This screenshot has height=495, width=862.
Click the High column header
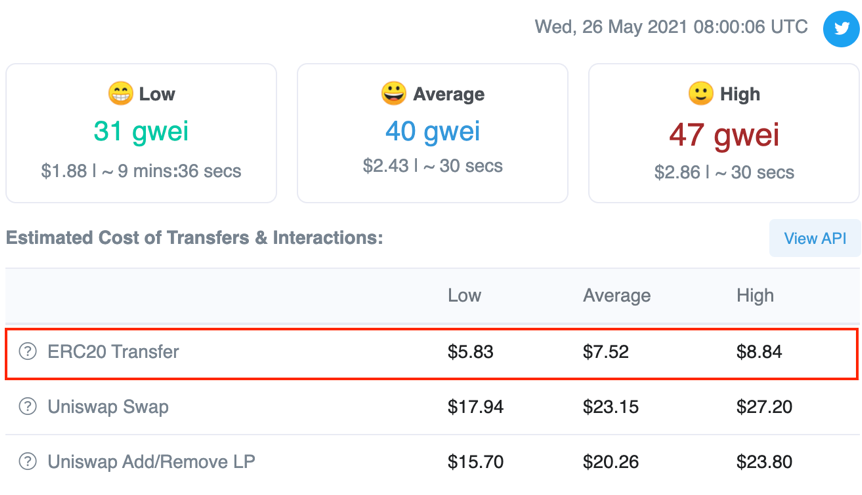point(755,295)
